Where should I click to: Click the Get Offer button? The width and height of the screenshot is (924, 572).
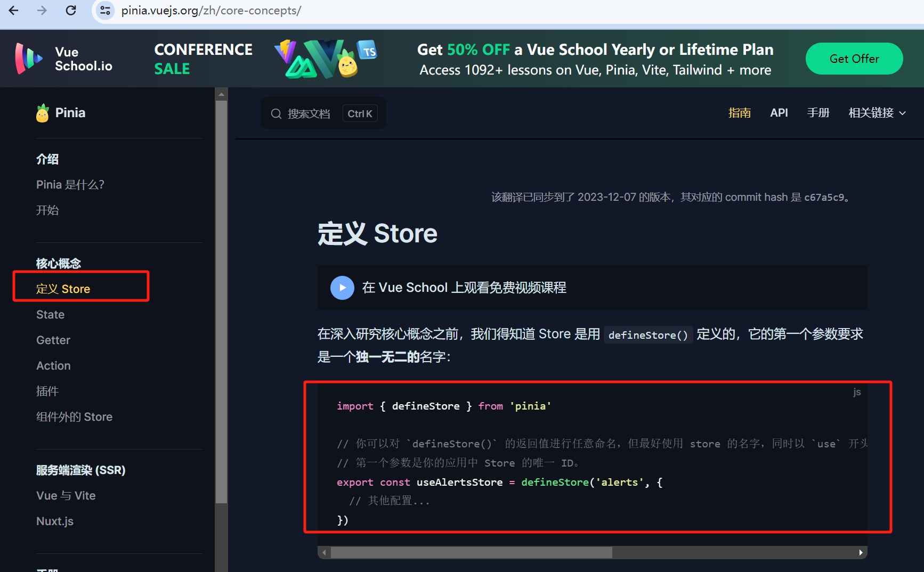coord(854,59)
